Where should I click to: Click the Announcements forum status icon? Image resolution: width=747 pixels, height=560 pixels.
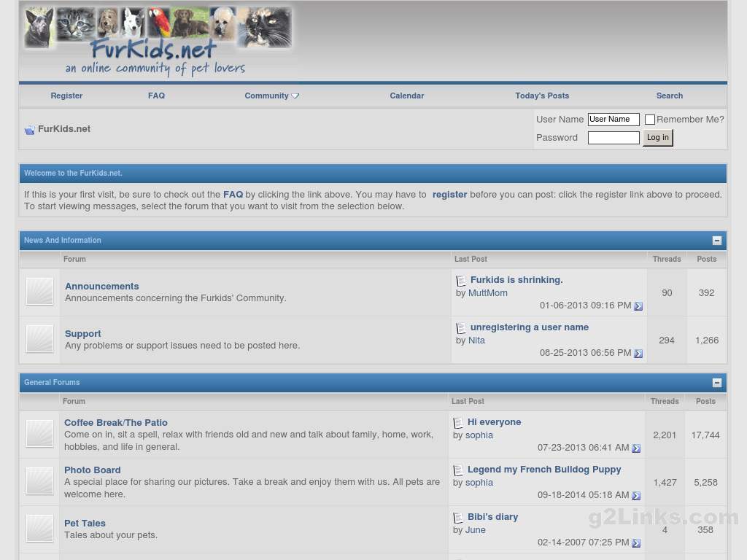pyautogui.click(x=39, y=292)
